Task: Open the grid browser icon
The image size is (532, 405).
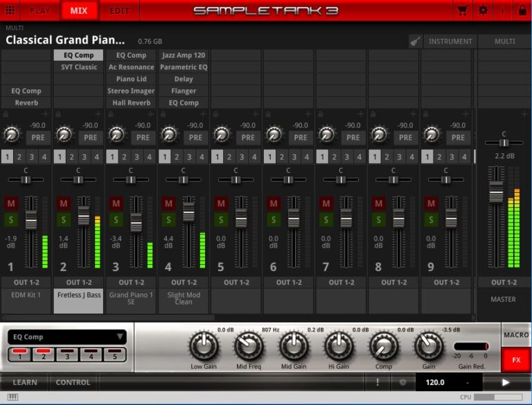Action: tap(10, 10)
